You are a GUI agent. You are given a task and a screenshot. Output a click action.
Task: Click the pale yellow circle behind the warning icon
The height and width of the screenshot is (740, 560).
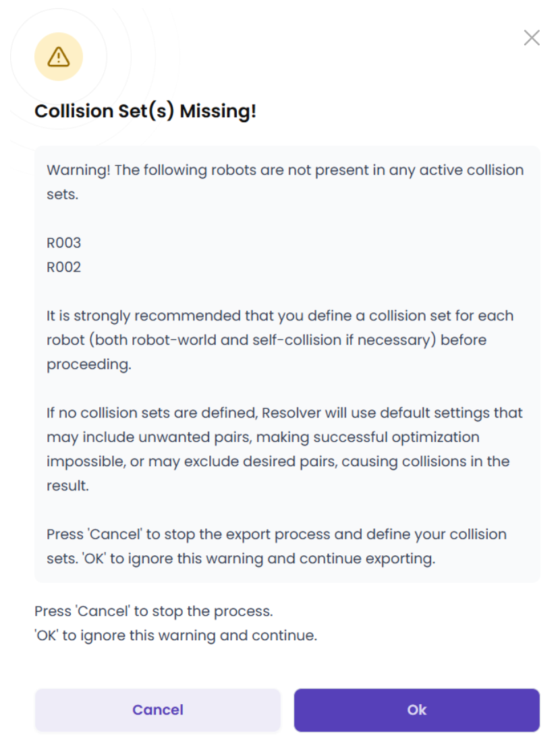(x=59, y=57)
